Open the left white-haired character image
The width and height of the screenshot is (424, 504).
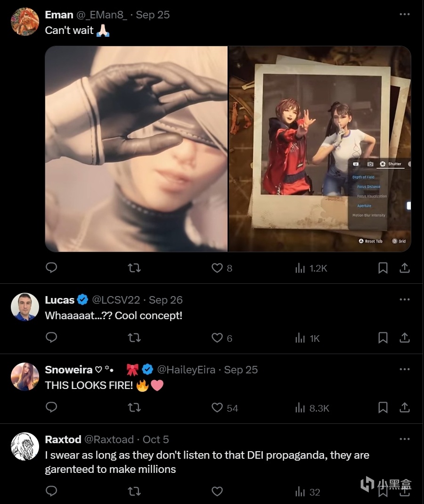pos(136,149)
